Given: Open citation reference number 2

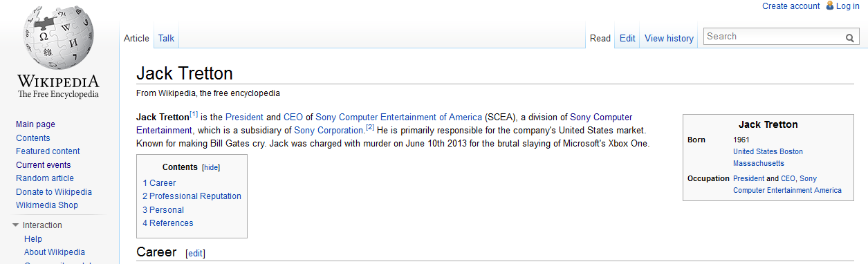Looking at the screenshot, I should click(370, 127).
